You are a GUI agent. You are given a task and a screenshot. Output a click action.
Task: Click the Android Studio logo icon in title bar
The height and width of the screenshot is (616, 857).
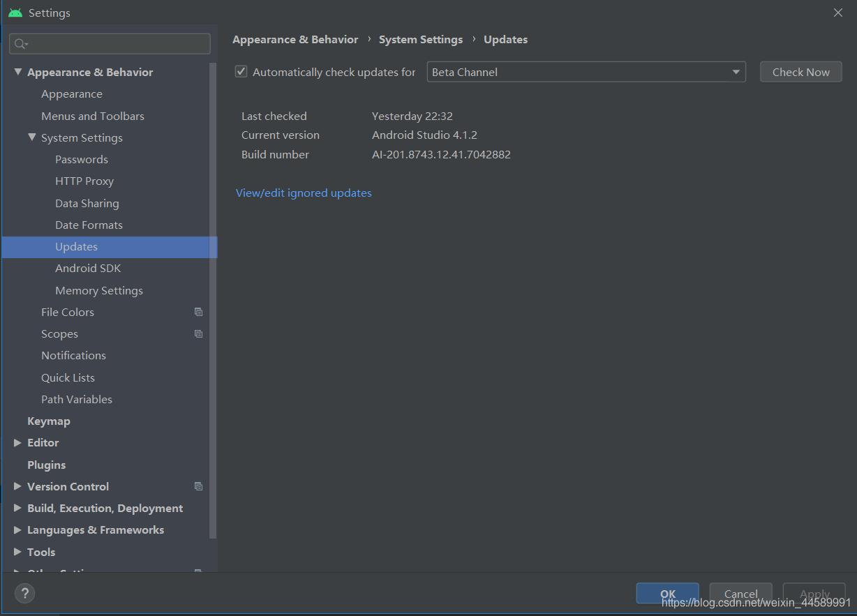15,13
